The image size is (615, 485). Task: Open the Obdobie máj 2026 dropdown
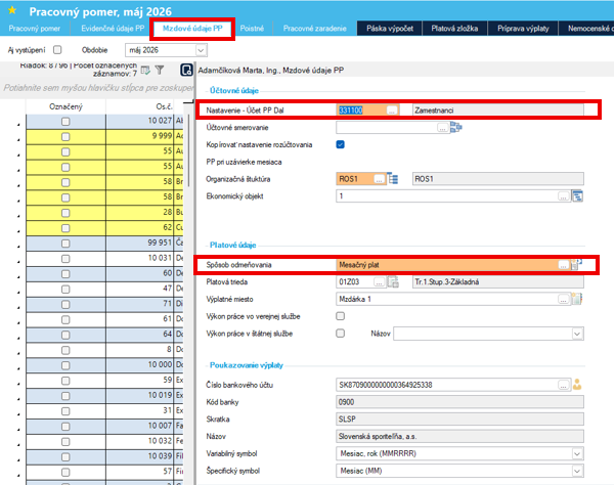pos(201,50)
